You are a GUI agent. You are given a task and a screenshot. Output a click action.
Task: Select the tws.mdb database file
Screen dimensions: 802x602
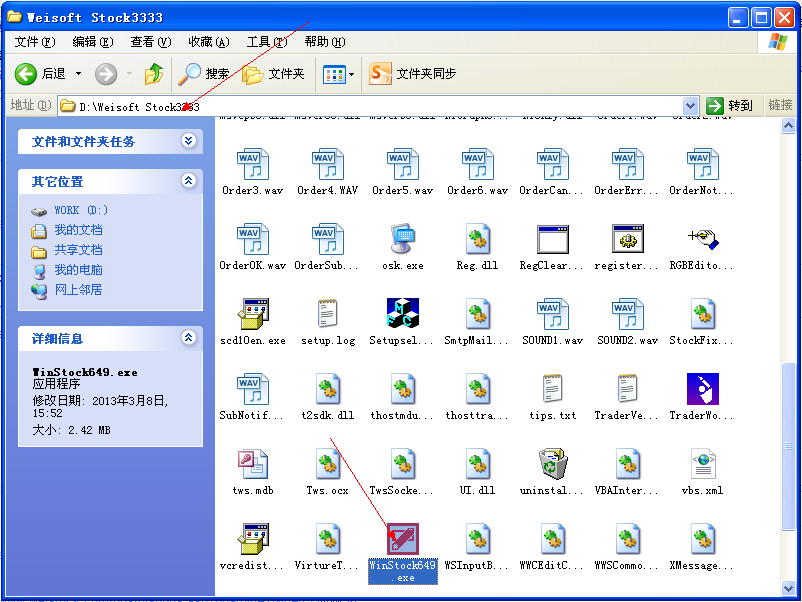252,465
